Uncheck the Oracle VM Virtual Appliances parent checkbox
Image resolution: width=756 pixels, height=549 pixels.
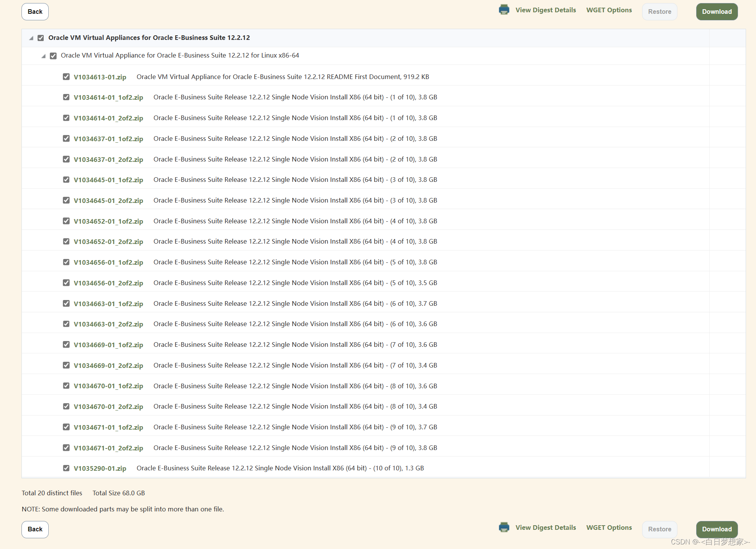41,38
